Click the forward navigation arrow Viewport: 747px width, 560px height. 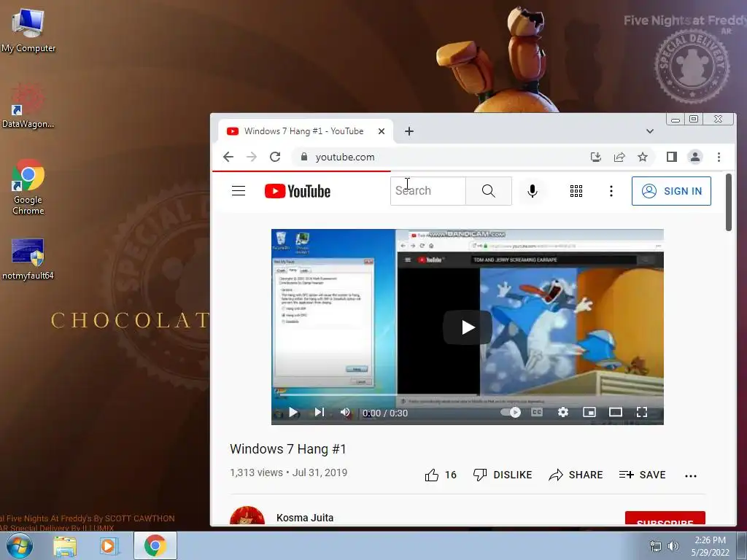[x=252, y=157]
